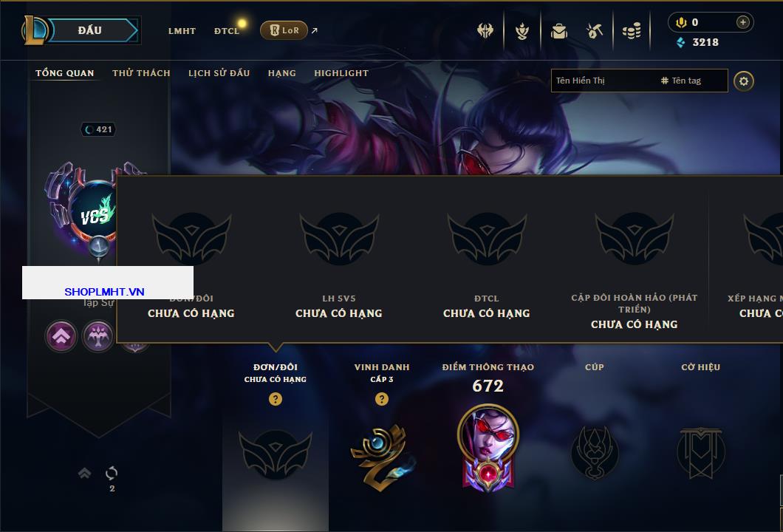783x532 pixels.
Task: Open the Highlight tab
Action: click(x=341, y=73)
